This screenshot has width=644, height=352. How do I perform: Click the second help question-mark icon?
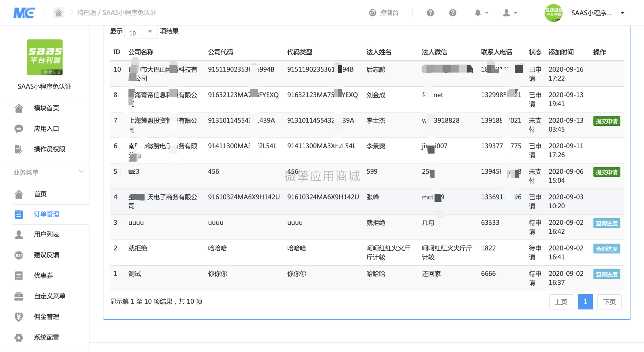coord(453,13)
